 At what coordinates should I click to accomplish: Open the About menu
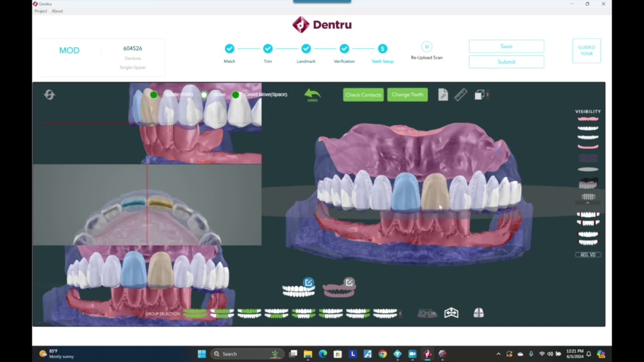57,11
